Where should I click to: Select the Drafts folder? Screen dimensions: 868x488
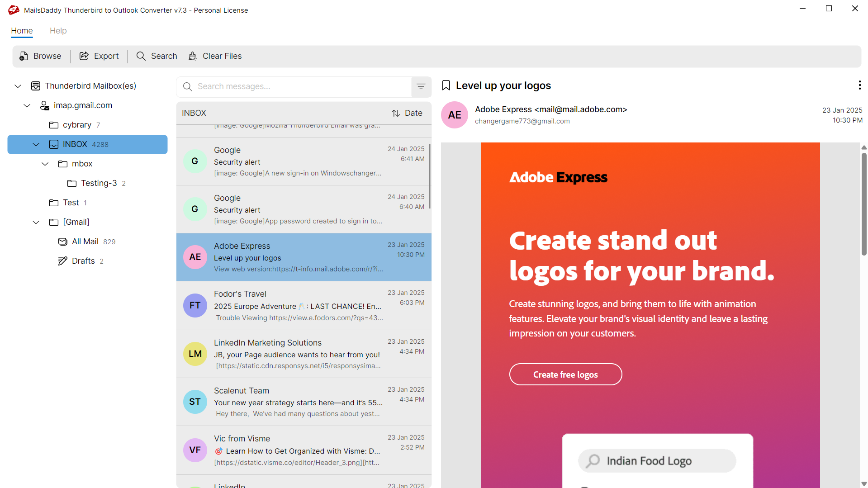[83, 261]
